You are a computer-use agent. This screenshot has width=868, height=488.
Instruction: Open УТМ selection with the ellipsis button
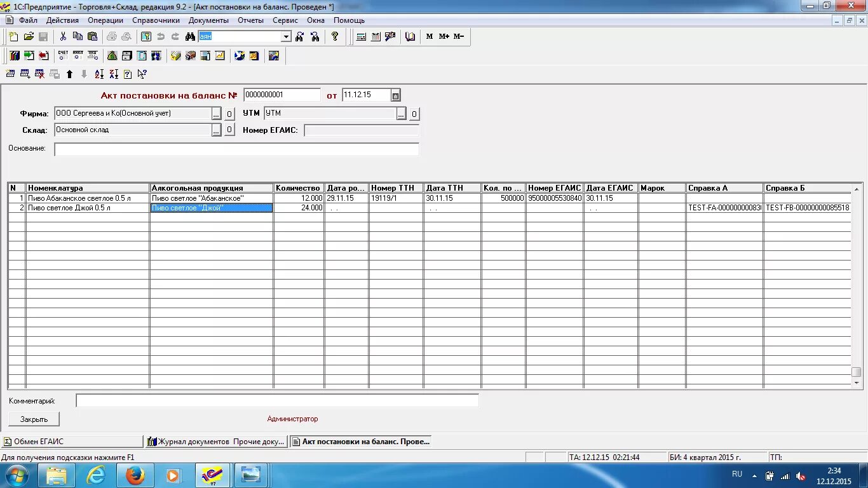click(x=402, y=114)
